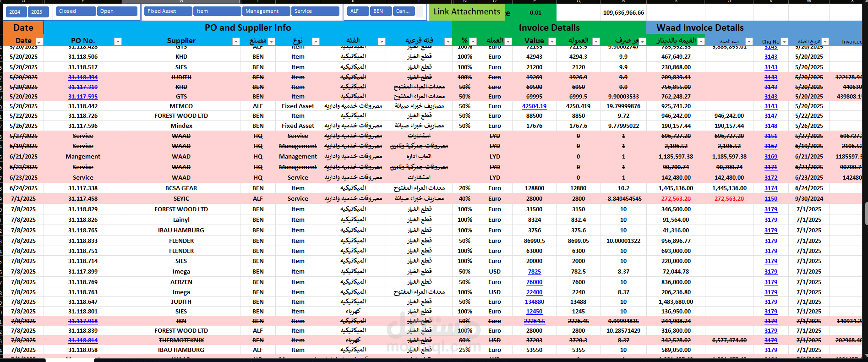The width and height of the screenshot is (868, 362).
Task: Click the Link Attachments button
Action: click(467, 12)
